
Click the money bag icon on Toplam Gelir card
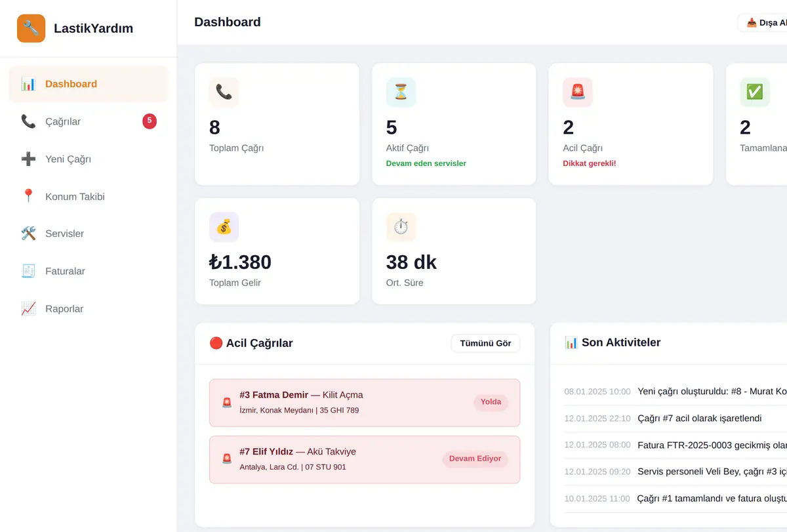click(x=224, y=228)
